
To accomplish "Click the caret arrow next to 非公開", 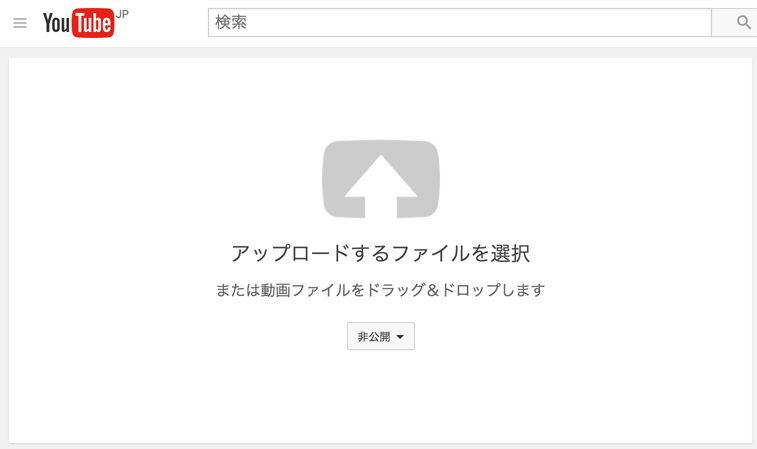I will point(400,337).
